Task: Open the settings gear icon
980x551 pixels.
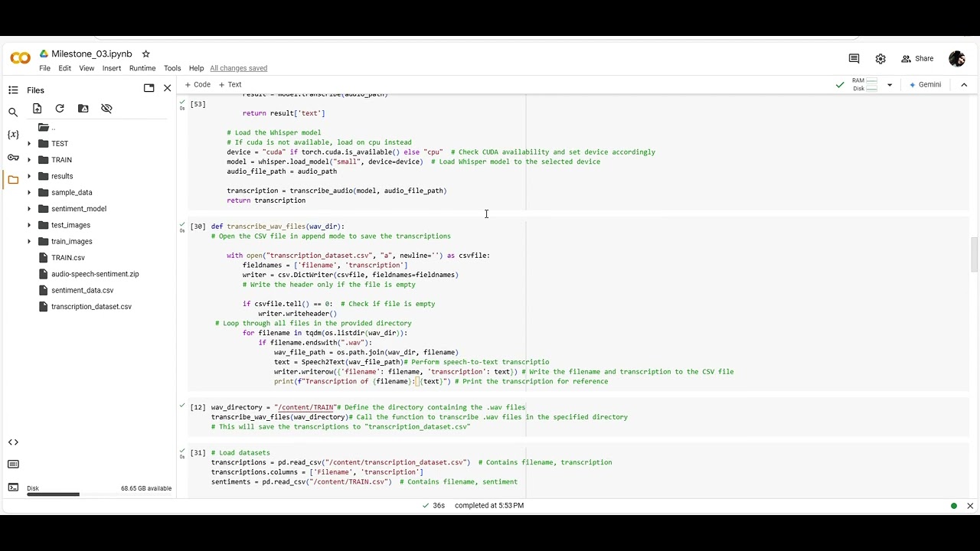Action: tap(880, 59)
